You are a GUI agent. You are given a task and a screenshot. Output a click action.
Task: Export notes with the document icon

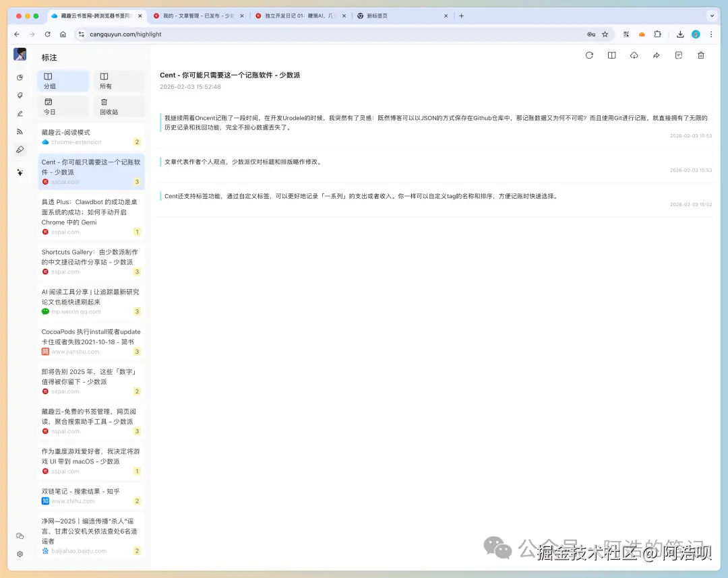point(678,55)
